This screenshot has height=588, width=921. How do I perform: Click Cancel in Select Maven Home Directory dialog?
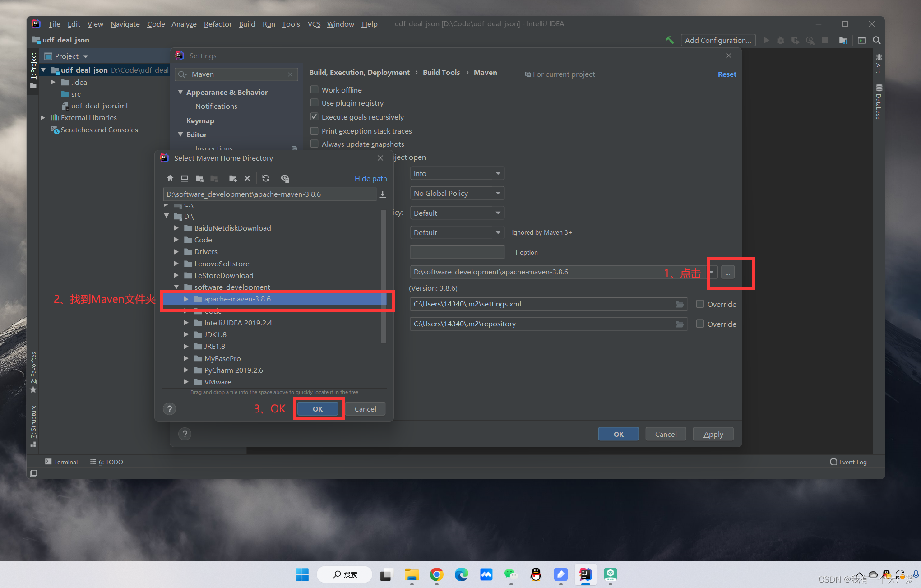365,409
